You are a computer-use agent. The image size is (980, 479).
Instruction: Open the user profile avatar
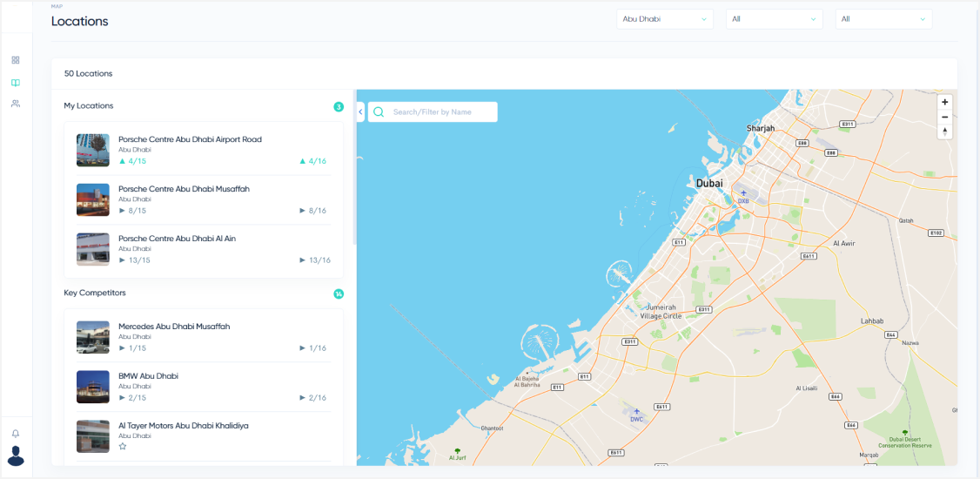coord(17,455)
